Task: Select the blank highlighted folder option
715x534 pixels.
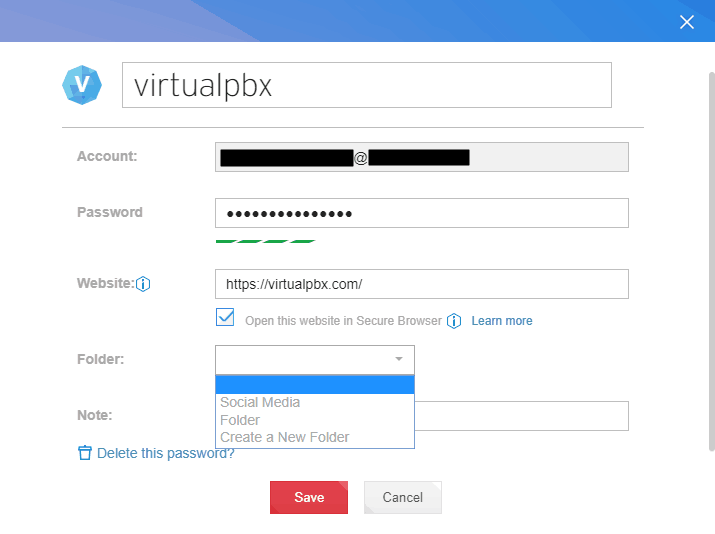Action: (315, 385)
